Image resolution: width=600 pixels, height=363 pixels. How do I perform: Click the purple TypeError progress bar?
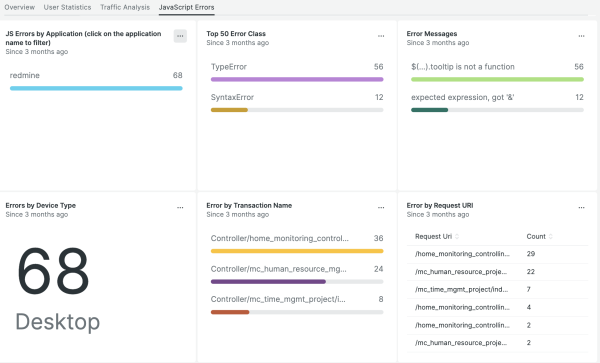(297, 80)
